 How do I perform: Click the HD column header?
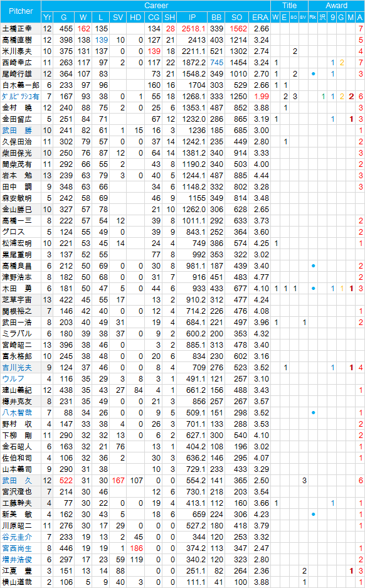pyautogui.click(x=135, y=17)
